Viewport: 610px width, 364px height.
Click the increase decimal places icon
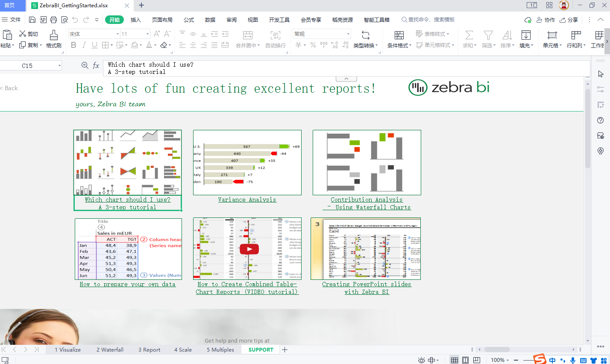pyautogui.click(x=334, y=45)
